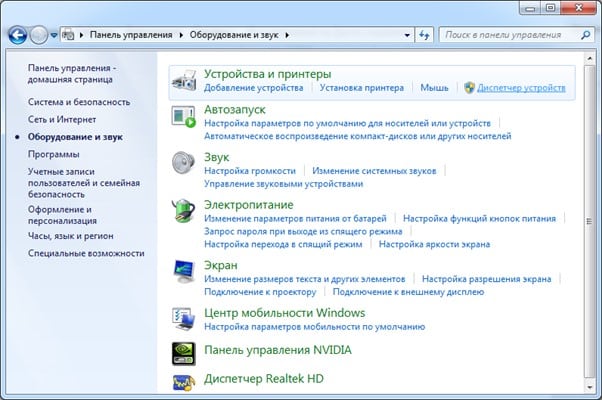Image resolution: width=602 pixels, height=400 pixels.
Task: Click the refresh button beside the address bar
Action: click(x=424, y=35)
